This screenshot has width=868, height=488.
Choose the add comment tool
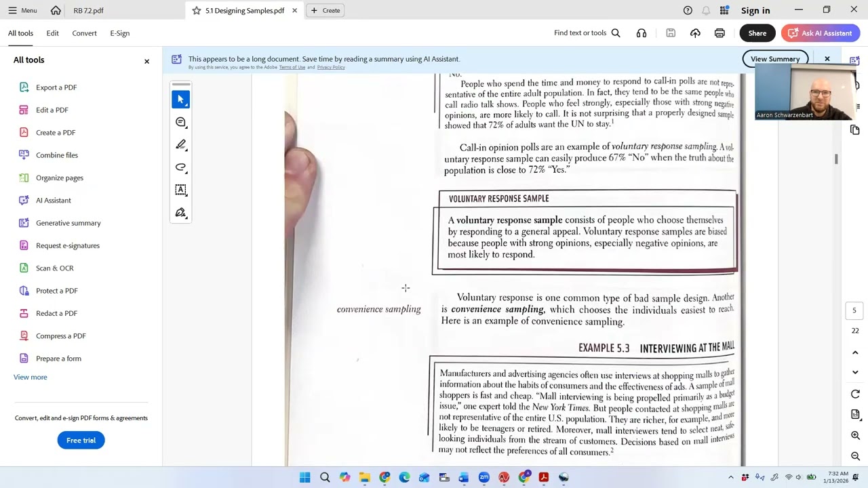pos(180,122)
